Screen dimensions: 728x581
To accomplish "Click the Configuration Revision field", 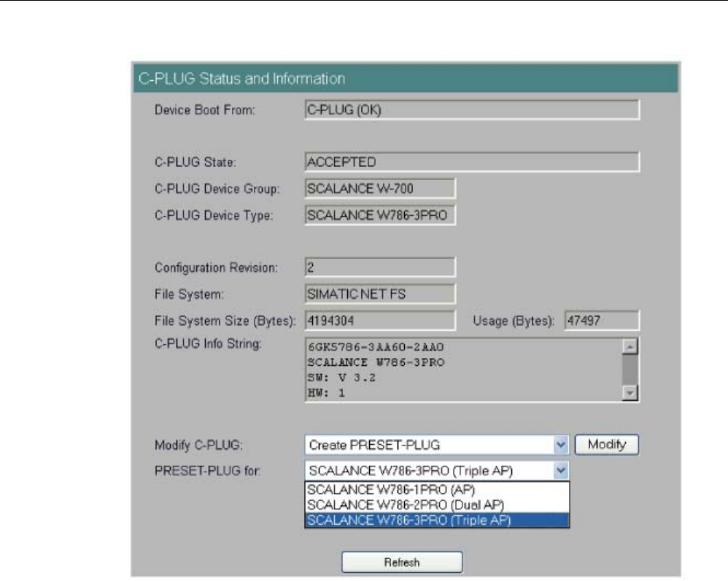I will pos(380,268).
